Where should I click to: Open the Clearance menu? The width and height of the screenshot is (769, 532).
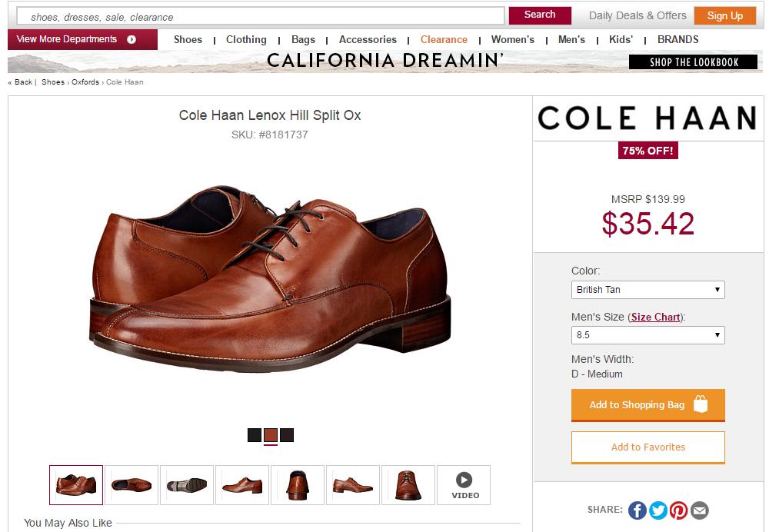tap(444, 40)
